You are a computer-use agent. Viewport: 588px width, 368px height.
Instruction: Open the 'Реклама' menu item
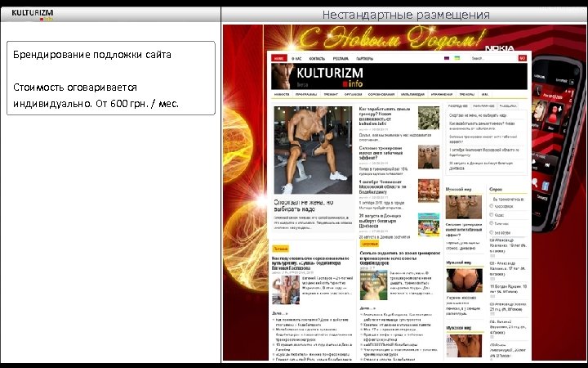[341, 59]
